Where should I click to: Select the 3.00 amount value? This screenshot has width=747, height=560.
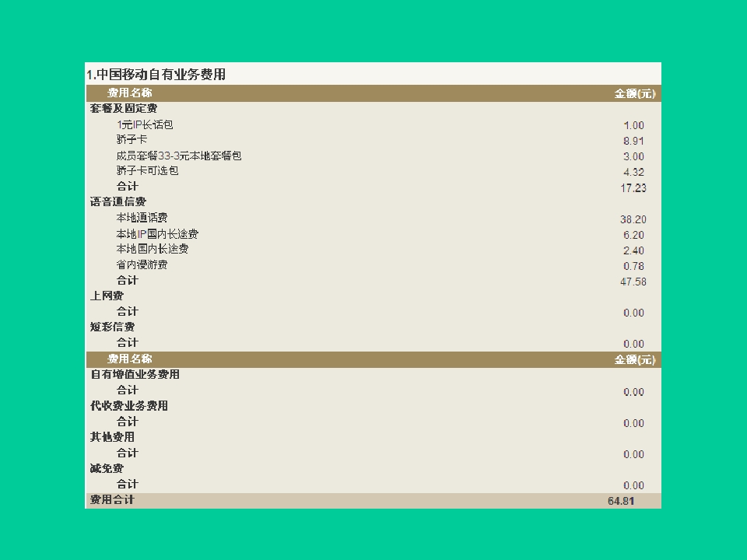(x=633, y=156)
